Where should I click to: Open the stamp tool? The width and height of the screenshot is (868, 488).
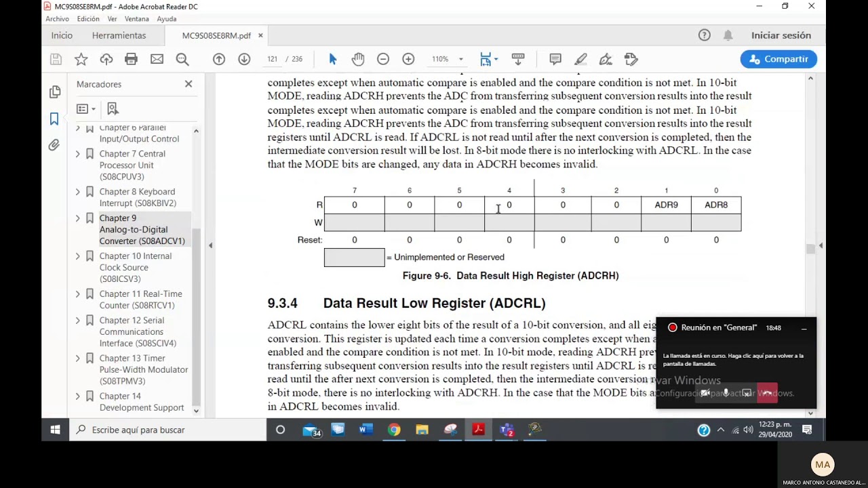[631, 59]
